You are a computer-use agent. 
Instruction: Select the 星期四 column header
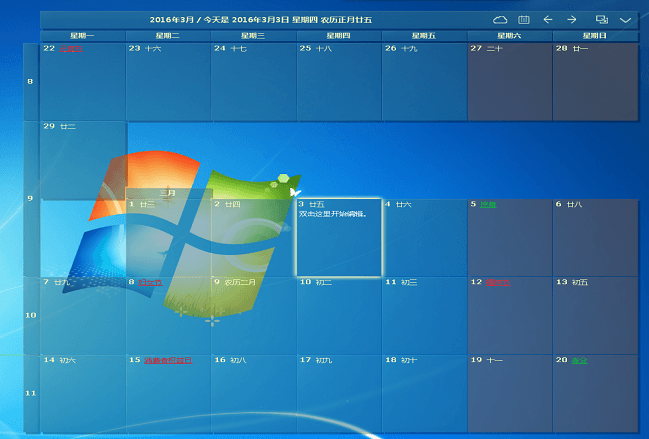[x=339, y=36]
